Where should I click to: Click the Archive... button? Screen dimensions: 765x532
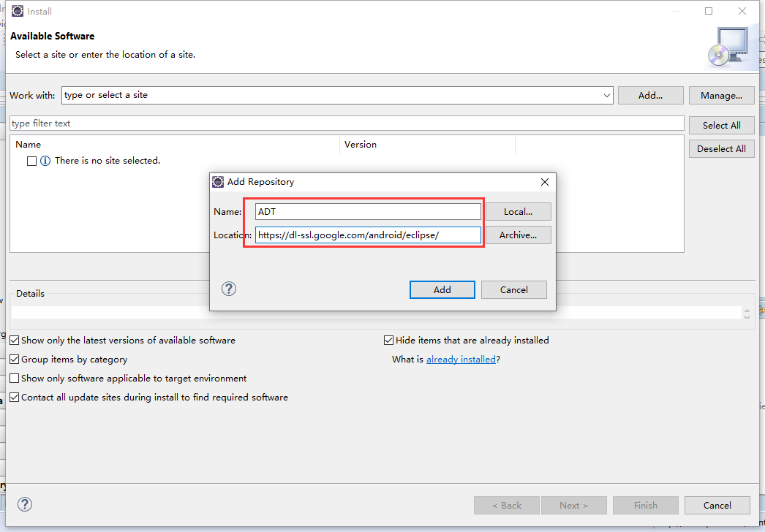[x=519, y=235]
